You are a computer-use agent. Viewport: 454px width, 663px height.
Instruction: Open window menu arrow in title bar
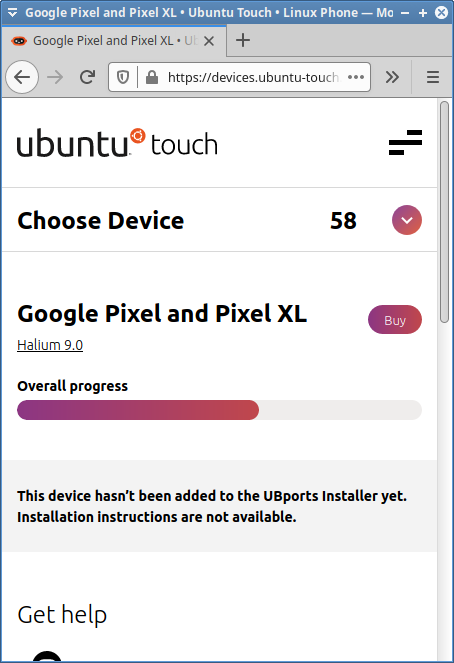point(13,13)
